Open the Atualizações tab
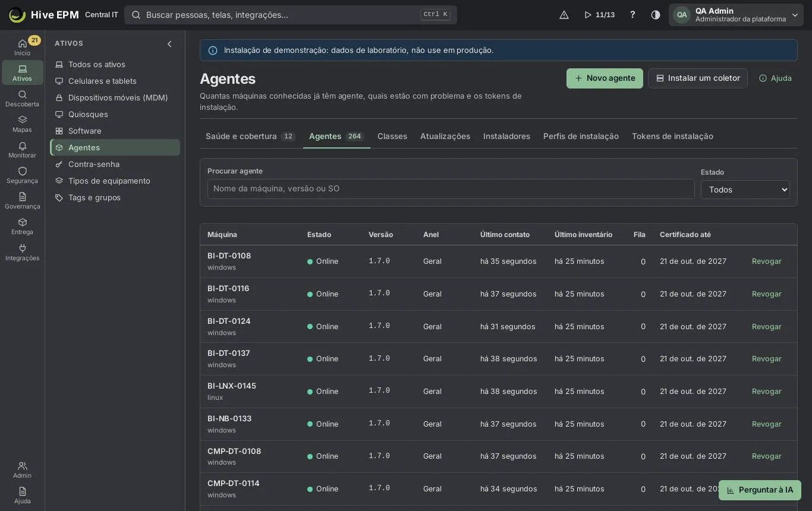The image size is (812, 511). pyautogui.click(x=445, y=136)
